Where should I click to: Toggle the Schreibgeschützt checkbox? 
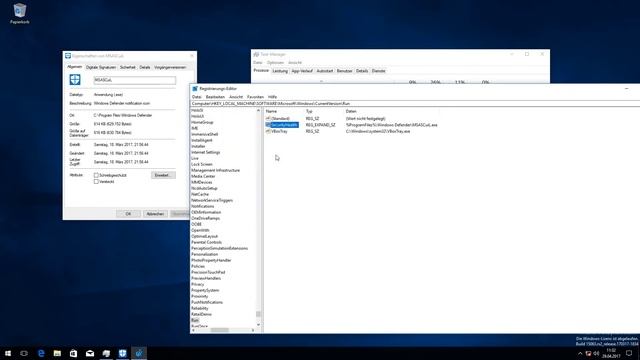(96, 175)
